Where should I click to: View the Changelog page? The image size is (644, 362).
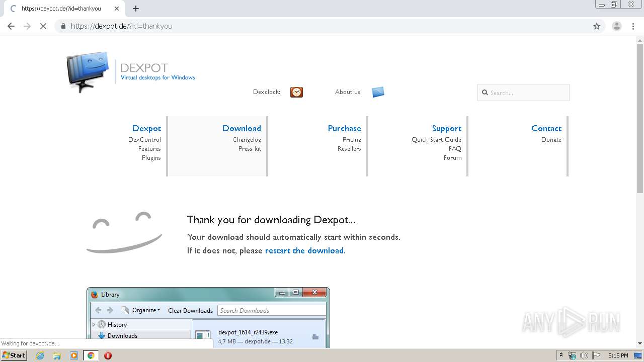pos(247,140)
